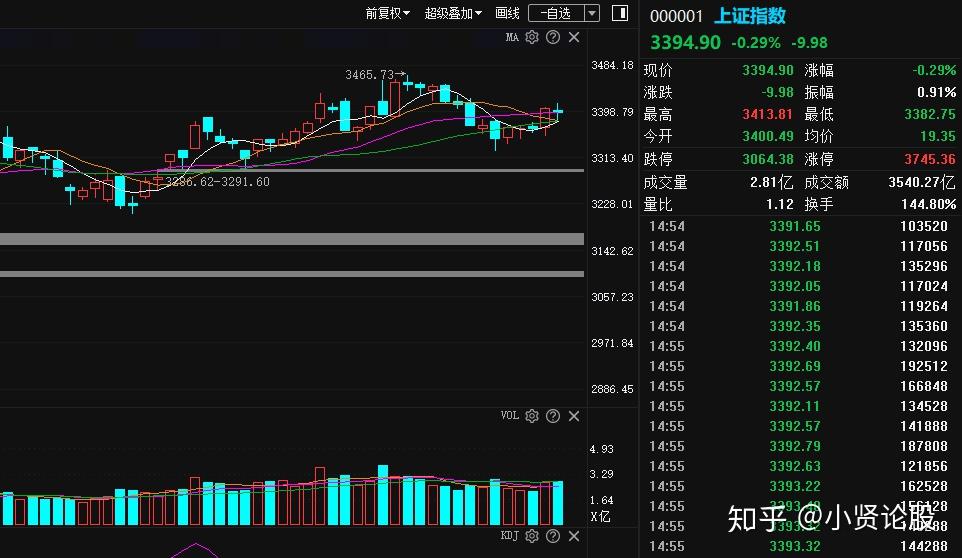Open VOL indicator settings gear
Screen dimensions: 962x558
(532, 416)
